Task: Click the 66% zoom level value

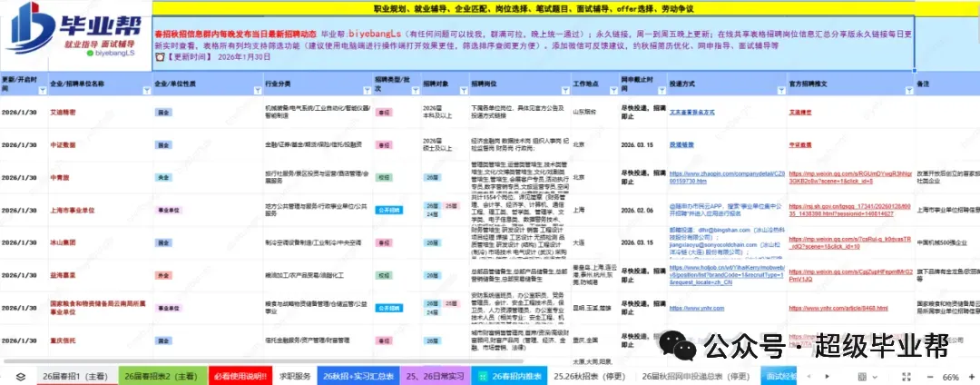Action: tap(951, 377)
